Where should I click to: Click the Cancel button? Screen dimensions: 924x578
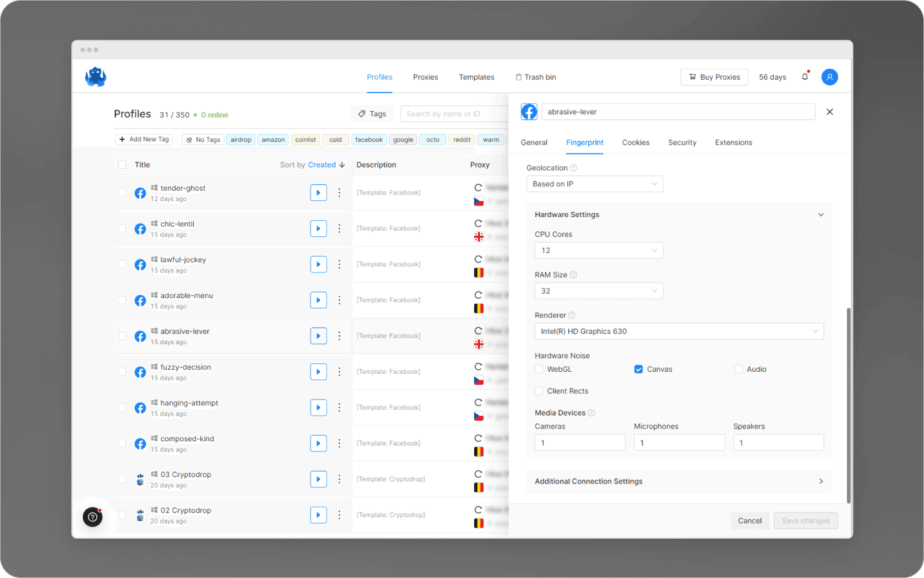pyautogui.click(x=749, y=521)
